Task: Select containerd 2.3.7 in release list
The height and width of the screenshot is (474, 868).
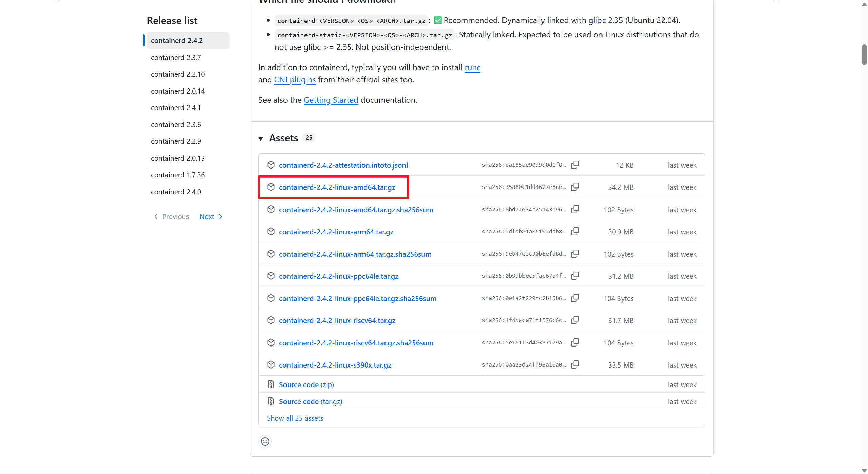Action: pos(176,57)
